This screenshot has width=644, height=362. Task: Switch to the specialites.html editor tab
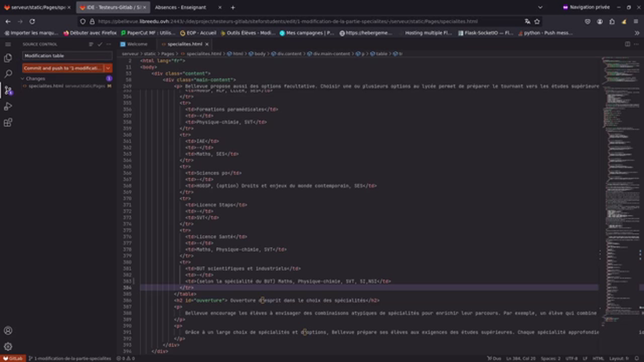point(185,44)
